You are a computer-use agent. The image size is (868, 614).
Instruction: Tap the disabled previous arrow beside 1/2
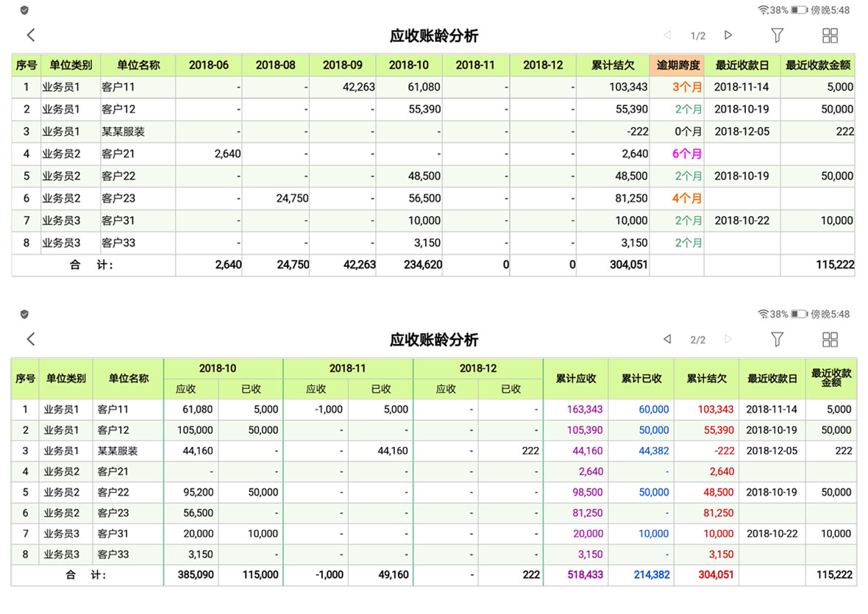pos(667,35)
